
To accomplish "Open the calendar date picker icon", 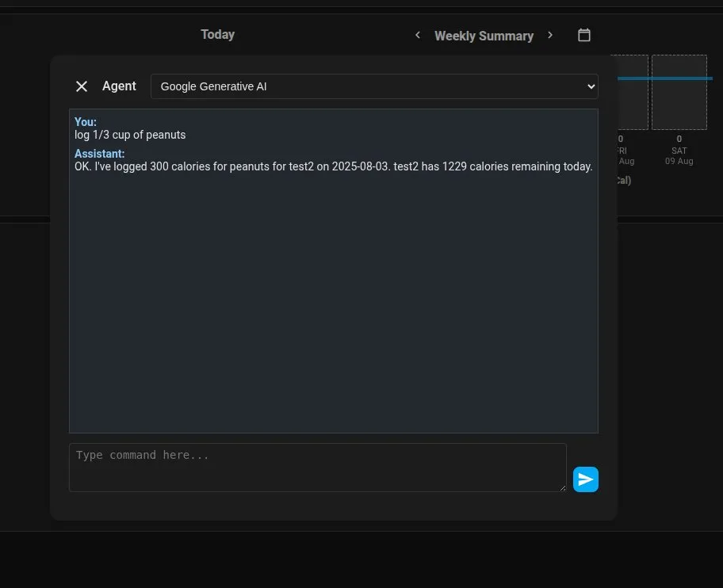I will 584,35.
